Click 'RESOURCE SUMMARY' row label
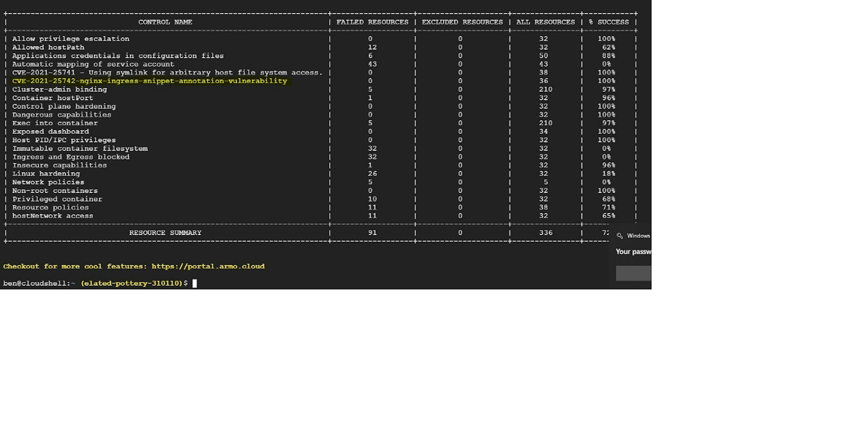Image resolution: width=868 pixels, height=423 pixels. coord(165,233)
